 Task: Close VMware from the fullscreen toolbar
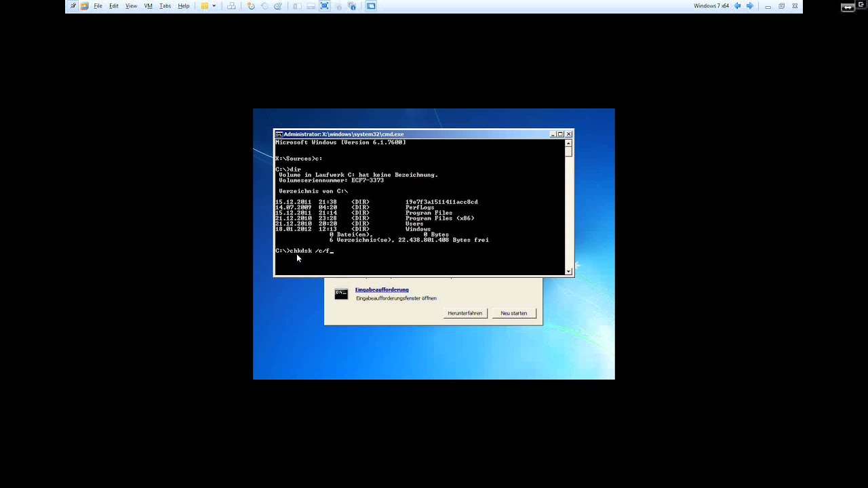[x=795, y=6]
